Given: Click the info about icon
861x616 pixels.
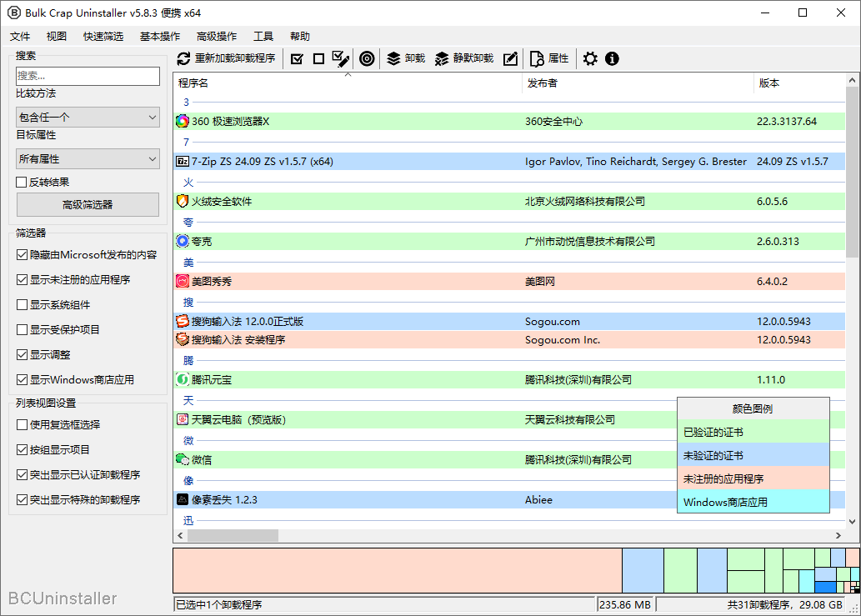Looking at the screenshot, I should [612, 58].
